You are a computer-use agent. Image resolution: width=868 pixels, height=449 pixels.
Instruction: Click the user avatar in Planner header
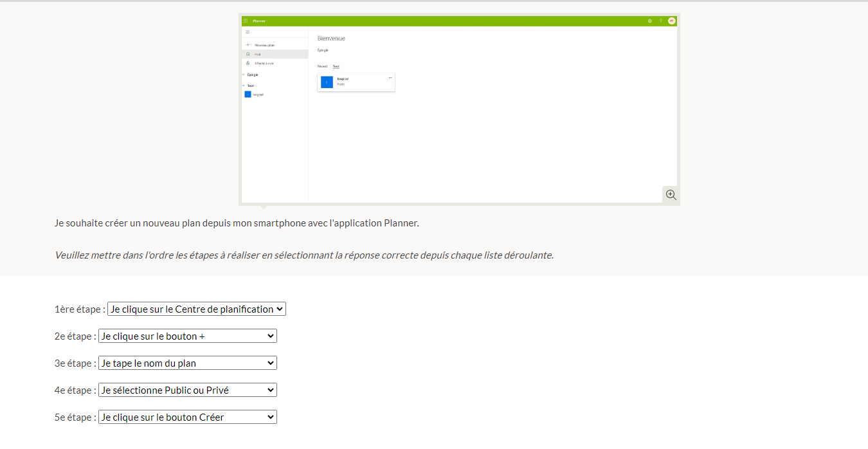click(x=671, y=21)
